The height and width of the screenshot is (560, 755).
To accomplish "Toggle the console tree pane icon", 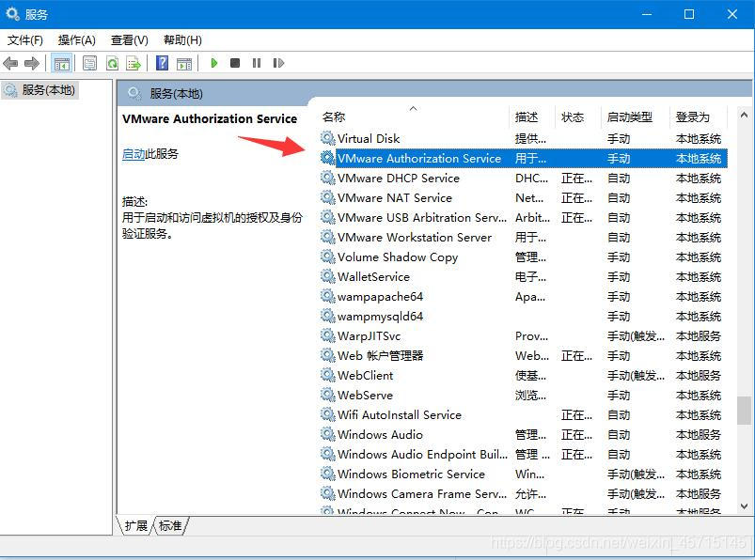I will [x=62, y=63].
